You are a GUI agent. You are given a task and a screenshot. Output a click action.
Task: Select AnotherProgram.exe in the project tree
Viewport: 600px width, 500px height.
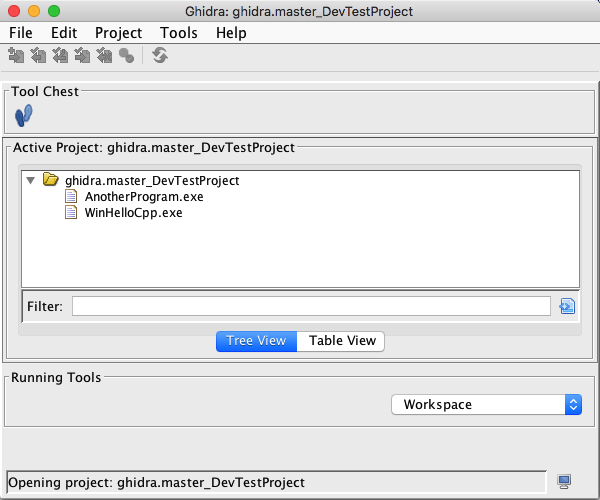(x=143, y=197)
